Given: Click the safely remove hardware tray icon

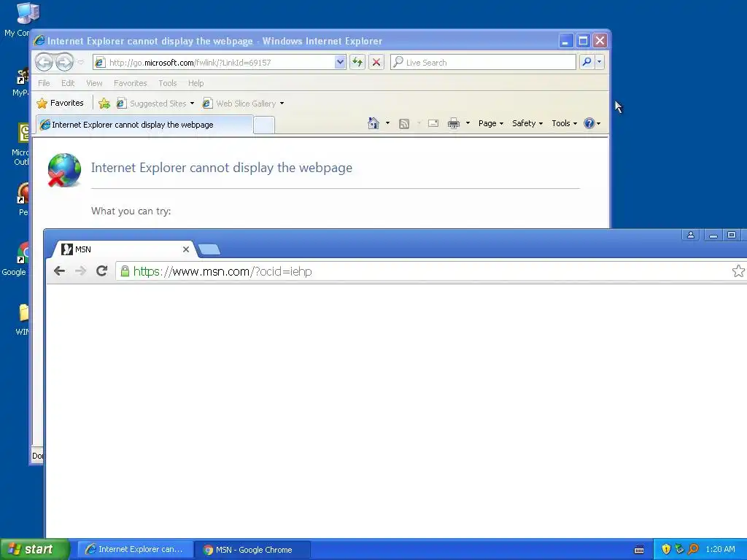Looking at the screenshot, I should 679,549.
